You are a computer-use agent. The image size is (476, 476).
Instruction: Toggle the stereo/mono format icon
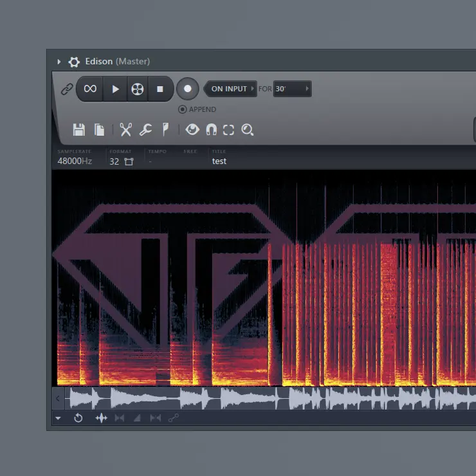[x=129, y=161]
